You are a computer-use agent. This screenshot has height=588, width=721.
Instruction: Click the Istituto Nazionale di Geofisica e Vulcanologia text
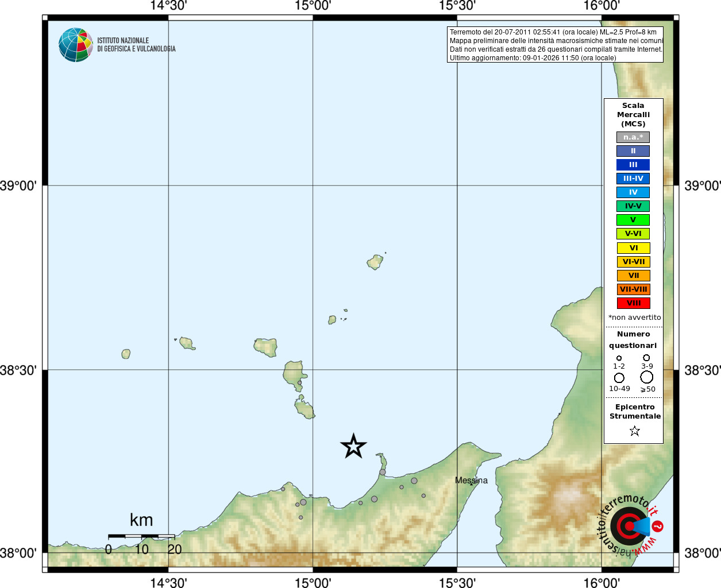click(x=136, y=45)
